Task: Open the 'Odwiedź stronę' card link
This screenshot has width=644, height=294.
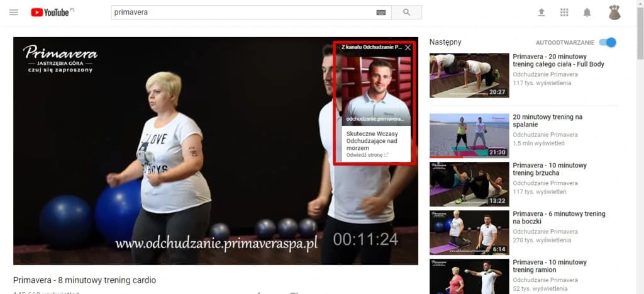Action: point(367,155)
